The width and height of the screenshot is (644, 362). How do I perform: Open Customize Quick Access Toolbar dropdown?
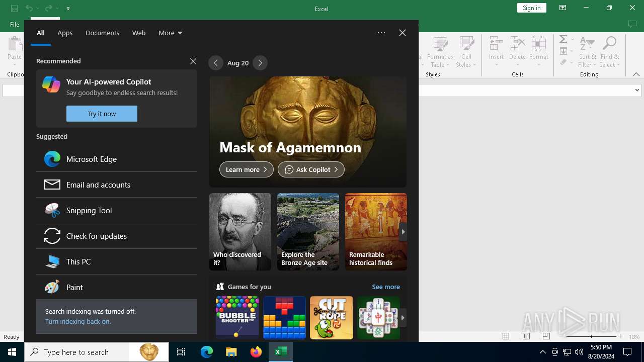[x=68, y=8]
